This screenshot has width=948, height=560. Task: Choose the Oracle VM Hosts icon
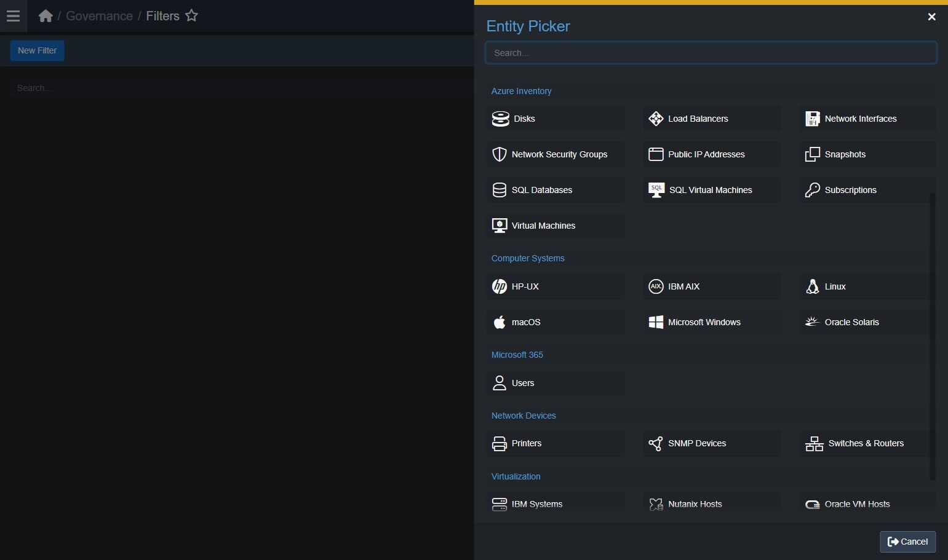point(813,505)
